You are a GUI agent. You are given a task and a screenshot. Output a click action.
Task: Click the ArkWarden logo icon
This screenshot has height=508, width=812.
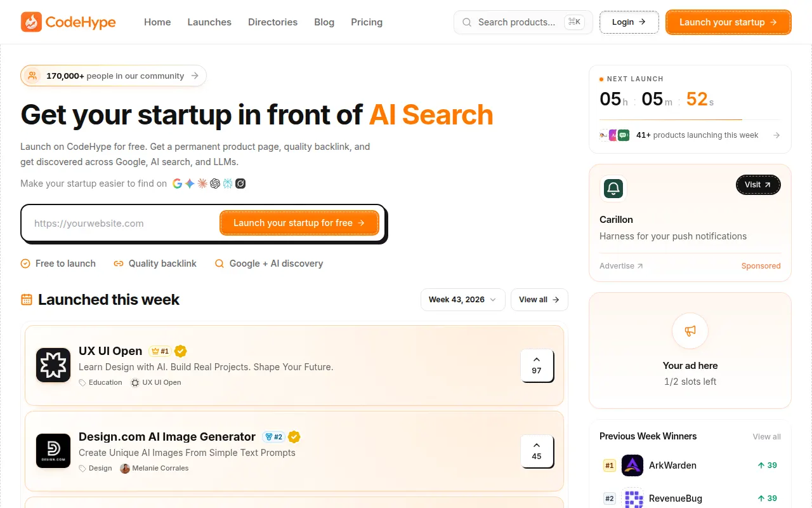click(x=632, y=465)
